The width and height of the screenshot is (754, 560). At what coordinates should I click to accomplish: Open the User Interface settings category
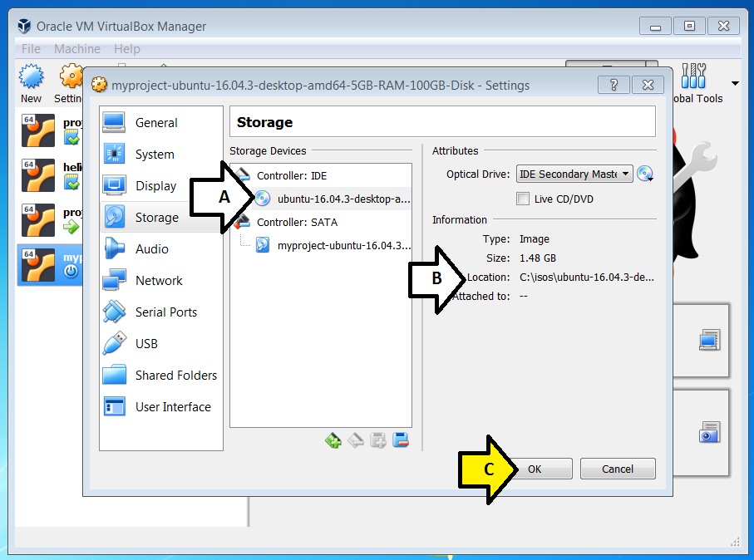coord(161,406)
